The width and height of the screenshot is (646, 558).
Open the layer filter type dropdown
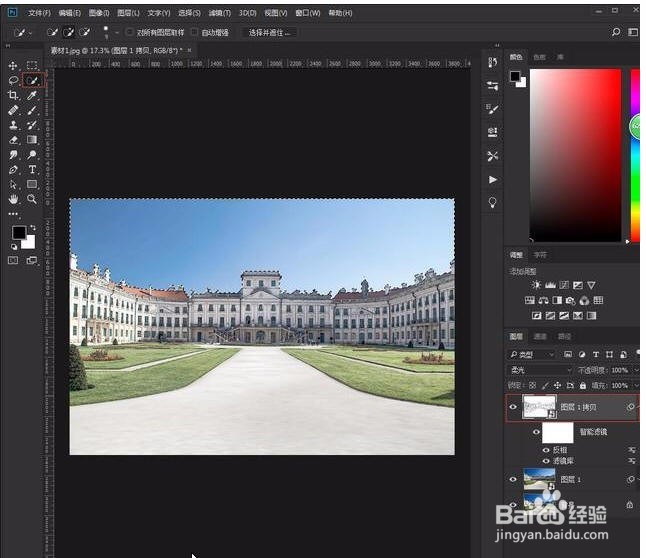(x=532, y=354)
